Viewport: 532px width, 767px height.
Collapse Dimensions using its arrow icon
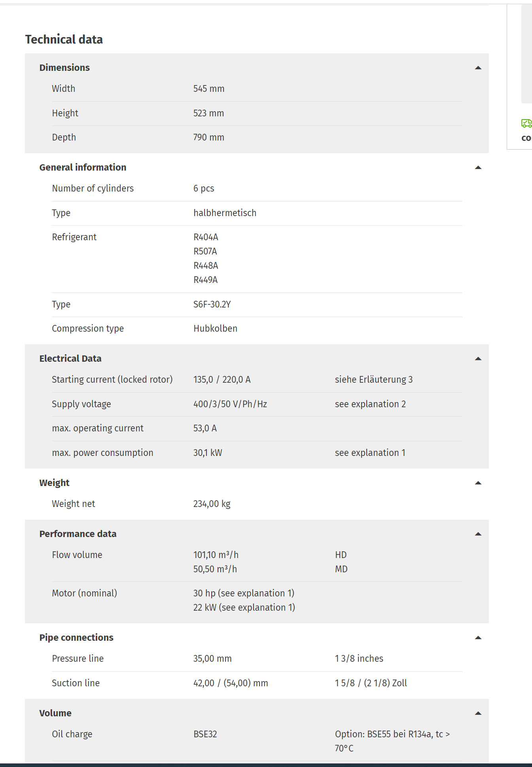click(x=478, y=68)
